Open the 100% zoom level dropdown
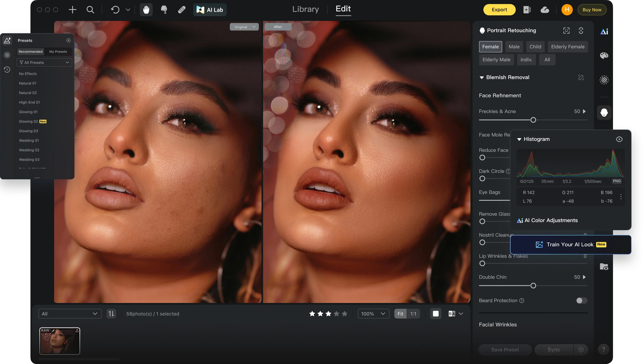Image resolution: width=643 pixels, height=364 pixels. click(373, 313)
